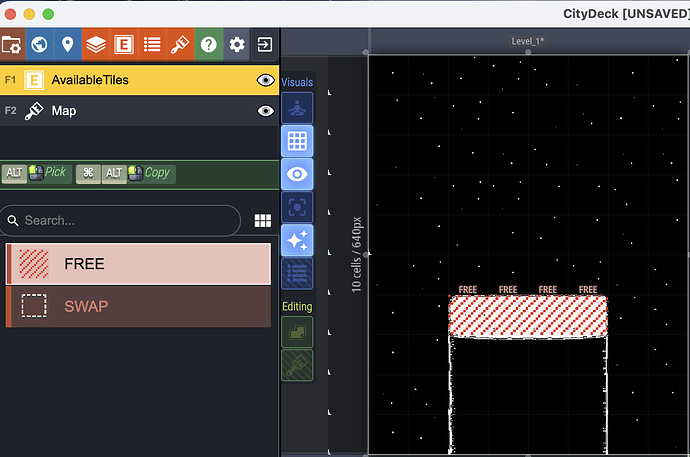Screen dimensions: 690x457
Task: Choose the SWAP entity
Action: (x=138, y=306)
